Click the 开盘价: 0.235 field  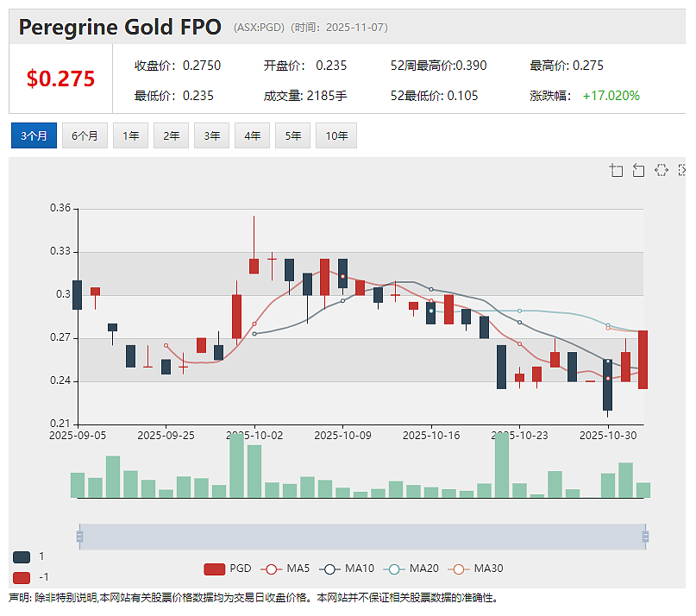point(305,66)
